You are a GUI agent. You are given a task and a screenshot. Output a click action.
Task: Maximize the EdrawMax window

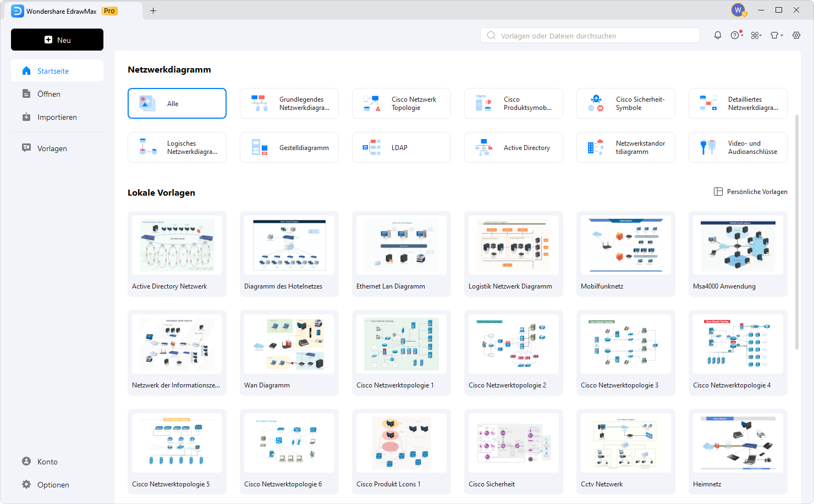(779, 10)
